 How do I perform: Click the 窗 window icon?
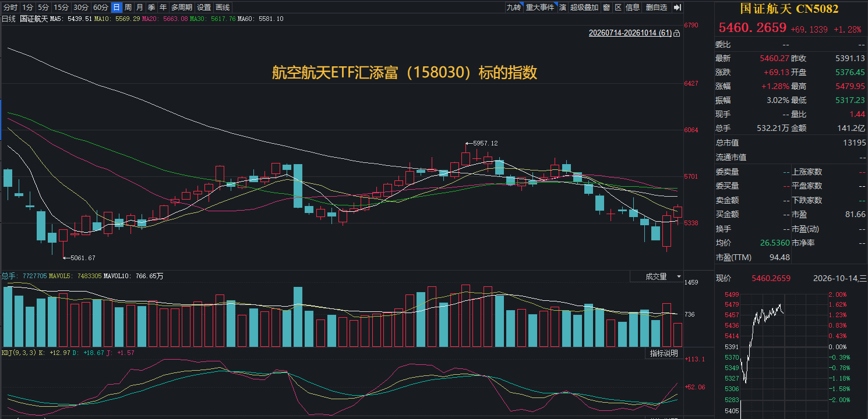606,8
